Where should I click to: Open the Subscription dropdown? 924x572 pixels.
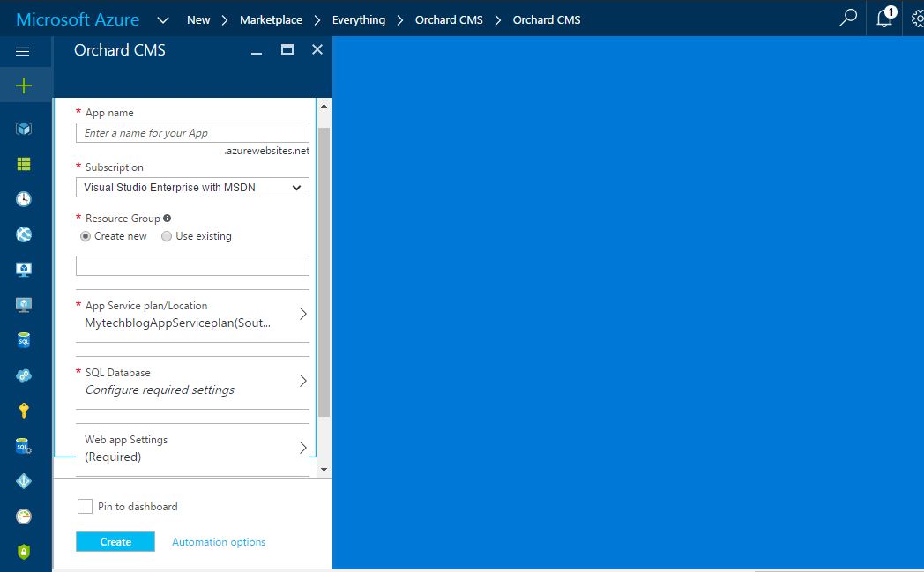coord(192,188)
